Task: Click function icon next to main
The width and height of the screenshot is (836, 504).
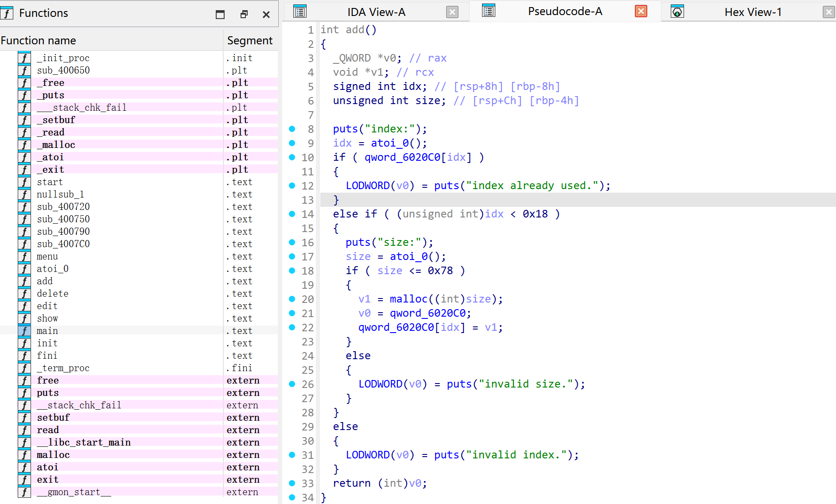Action: point(24,331)
